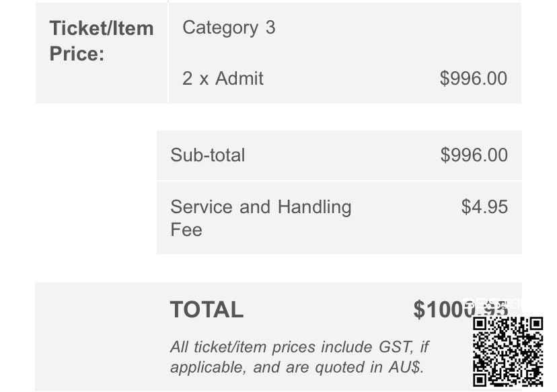Click the "Sub-total" label
Image resolution: width=557 pixels, height=392 pixels.
click(x=208, y=155)
